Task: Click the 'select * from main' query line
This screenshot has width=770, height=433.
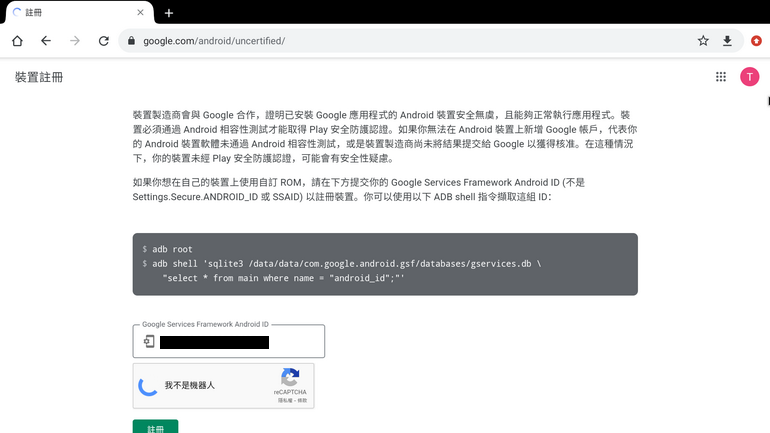Action: [283, 278]
